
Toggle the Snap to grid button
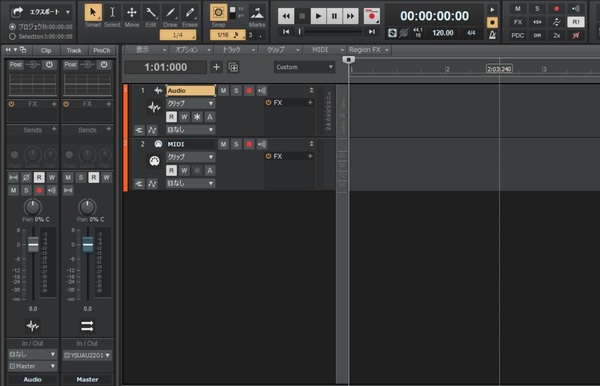tap(218, 13)
